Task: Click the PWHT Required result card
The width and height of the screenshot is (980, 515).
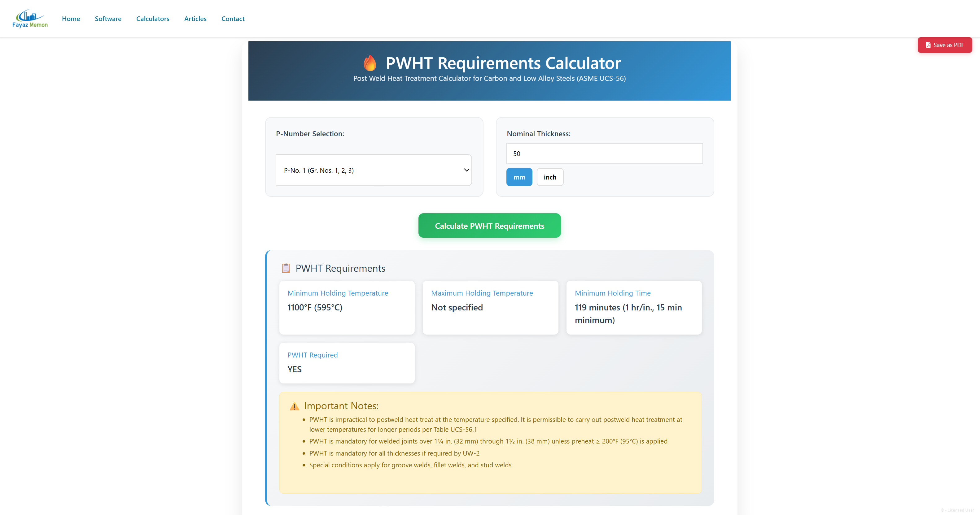Action: pos(347,363)
